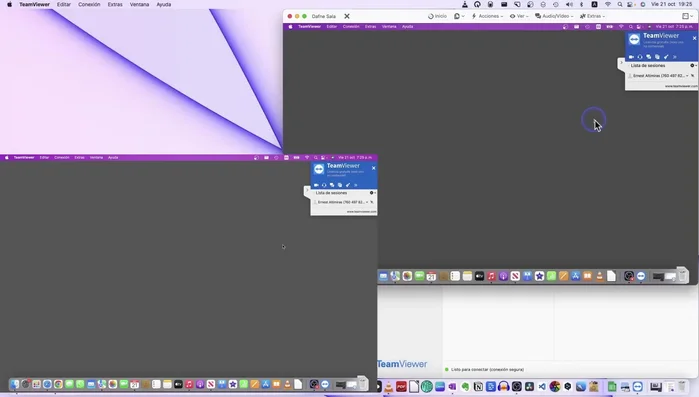Click Music app icon in the remote window dock

tap(491, 276)
